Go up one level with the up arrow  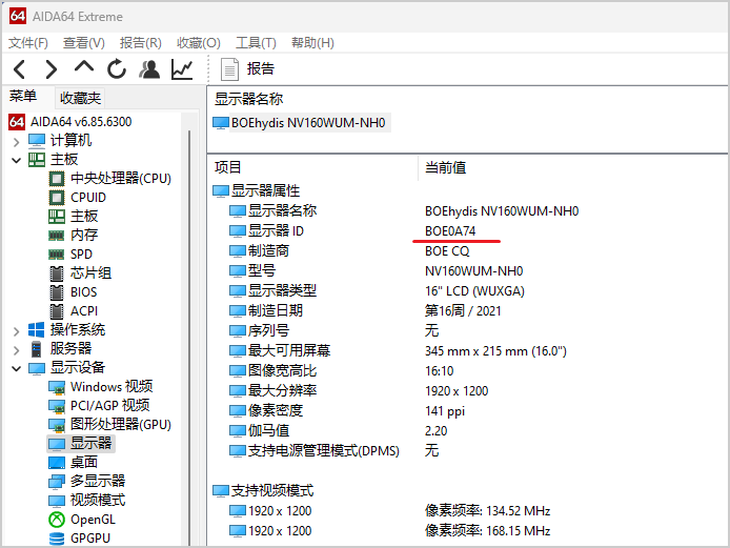pyautogui.click(x=84, y=68)
